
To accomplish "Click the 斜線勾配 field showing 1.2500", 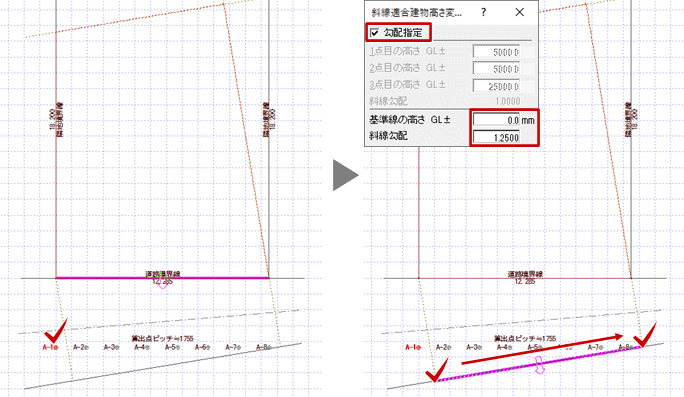I will [x=496, y=137].
